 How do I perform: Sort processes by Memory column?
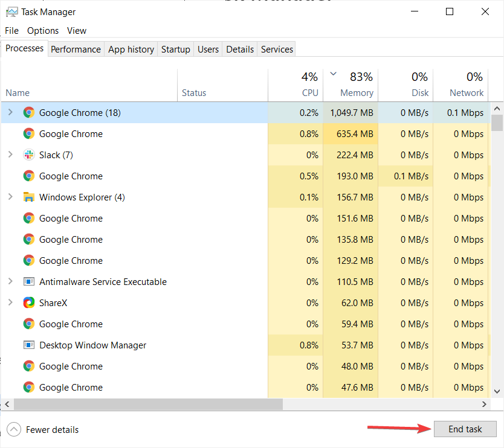[x=351, y=85]
